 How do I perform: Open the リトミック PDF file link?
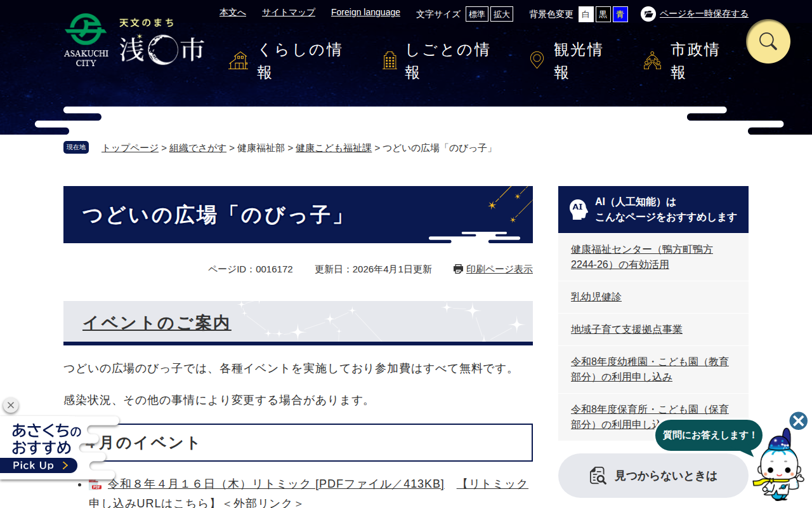pos(276,484)
